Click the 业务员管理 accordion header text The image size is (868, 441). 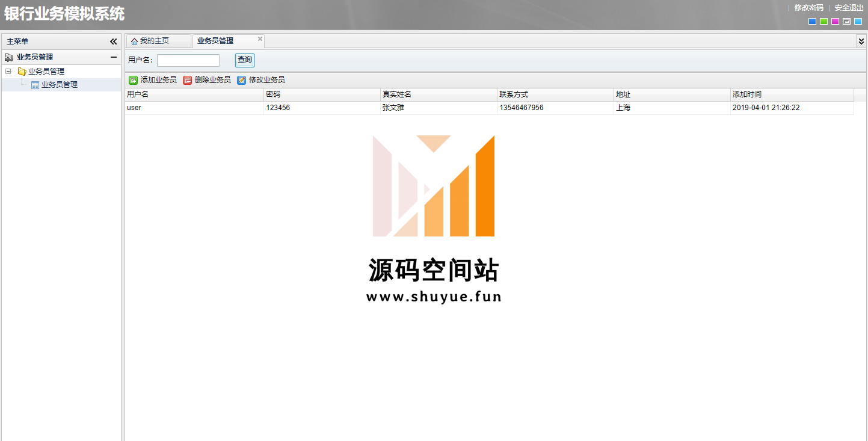pos(35,57)
